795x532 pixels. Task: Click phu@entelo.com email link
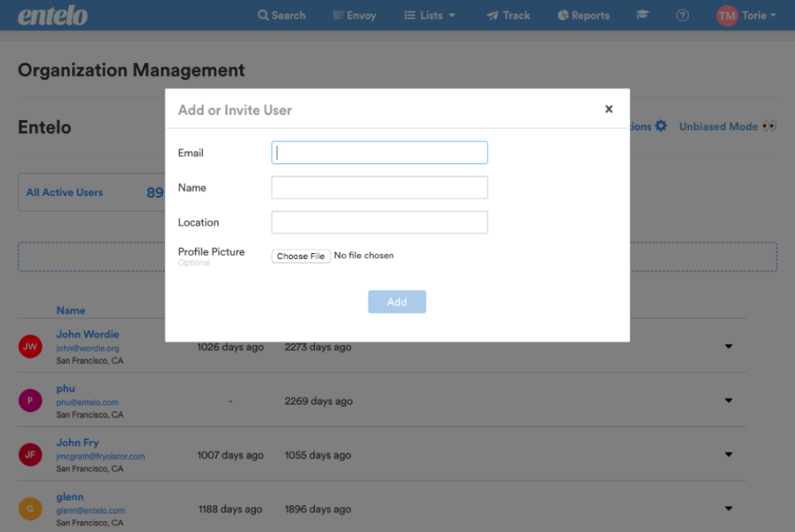click(87, 402)
